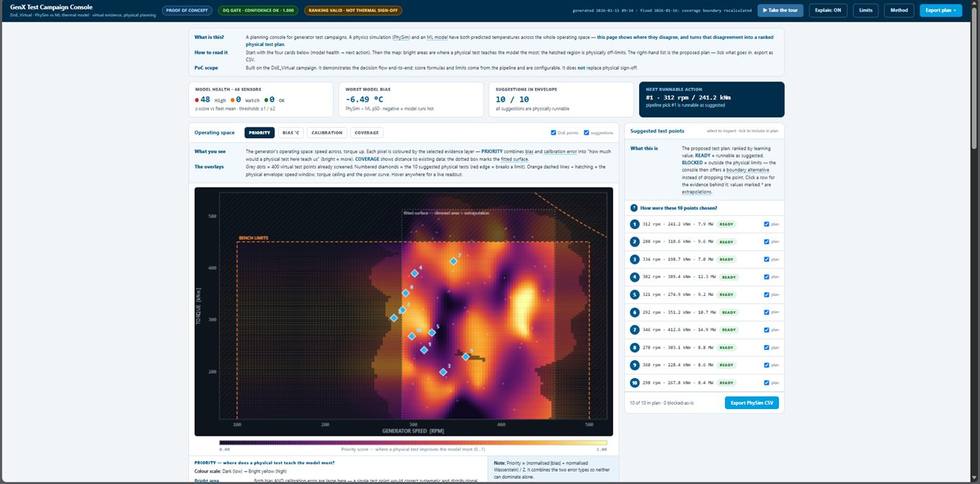The width and height of the screenshot is (980, 484).
Task: Click the number 4 circle for 302 rpm row
Action: [635, 277]
